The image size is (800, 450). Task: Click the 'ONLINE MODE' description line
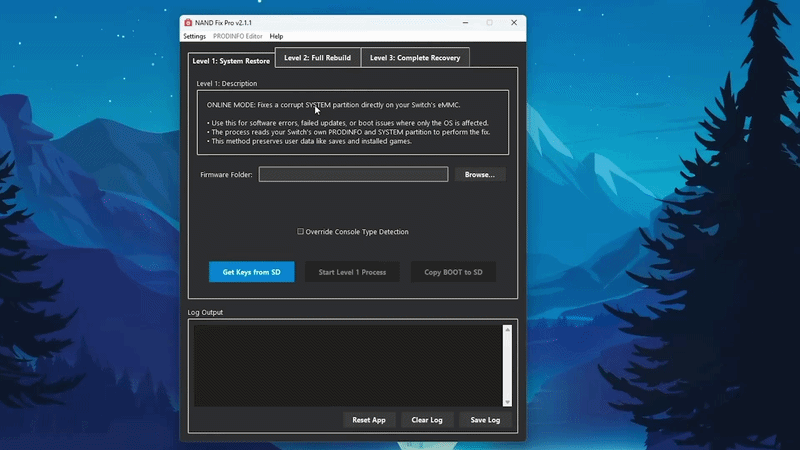pos(333,105)
